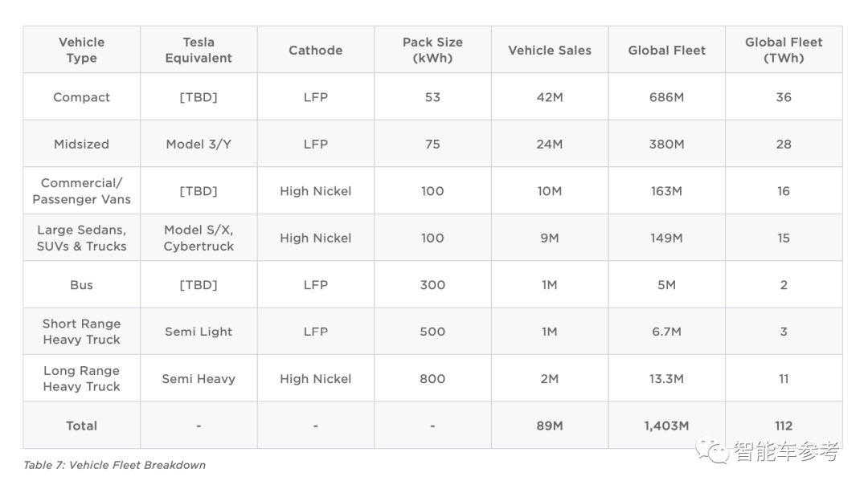Select the Tesla Equivalent column header
The height and width of the screenshot is (489, 868).
pyautogui.click(x=199, y=50)
